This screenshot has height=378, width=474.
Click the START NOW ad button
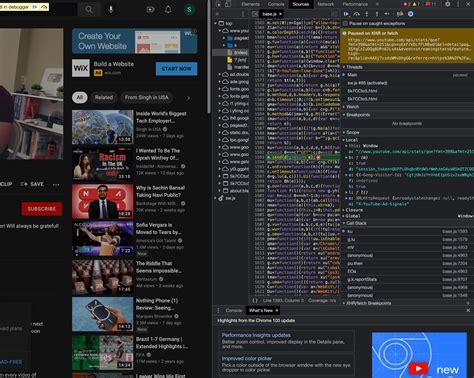point(176,69)
